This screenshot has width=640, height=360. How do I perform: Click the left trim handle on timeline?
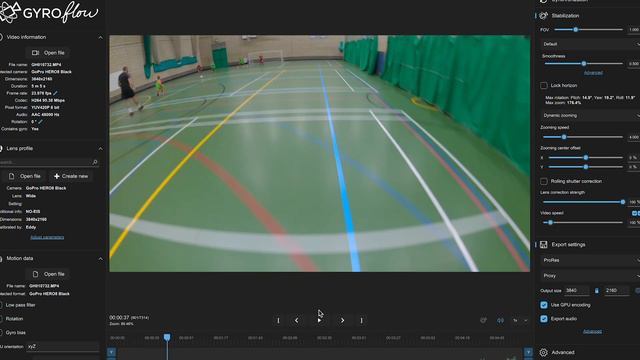(x=111, y=352)
